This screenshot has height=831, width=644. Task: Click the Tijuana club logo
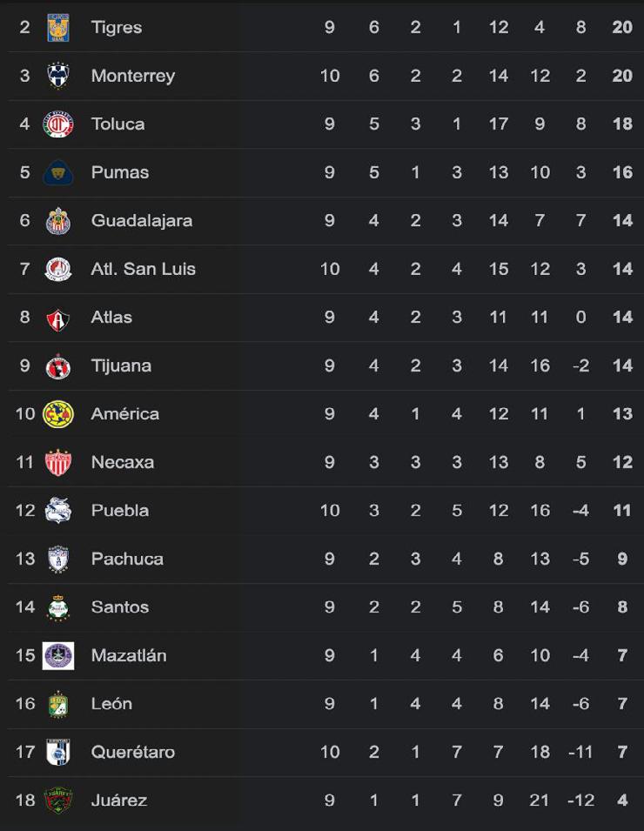(x=58, y=366)
